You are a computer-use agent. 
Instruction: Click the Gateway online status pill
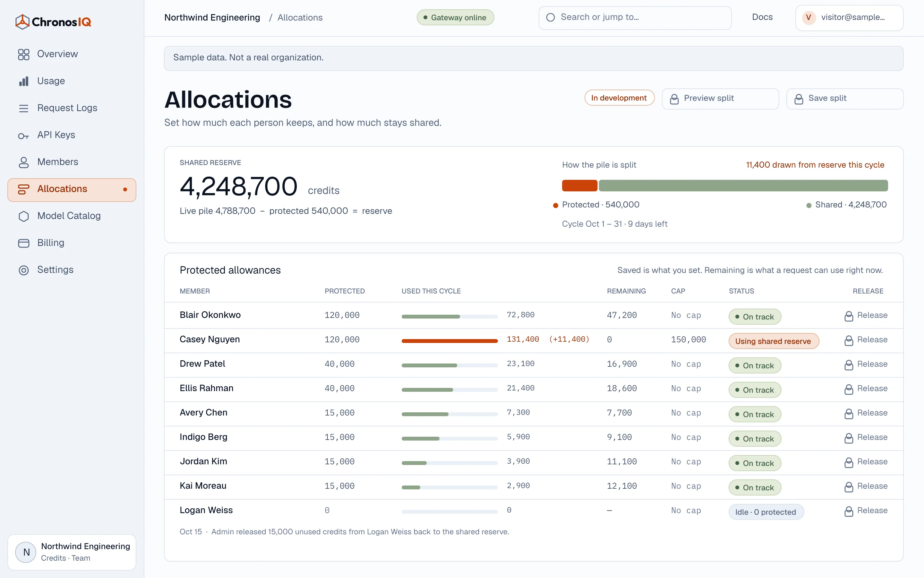click(x=455, y=18)
